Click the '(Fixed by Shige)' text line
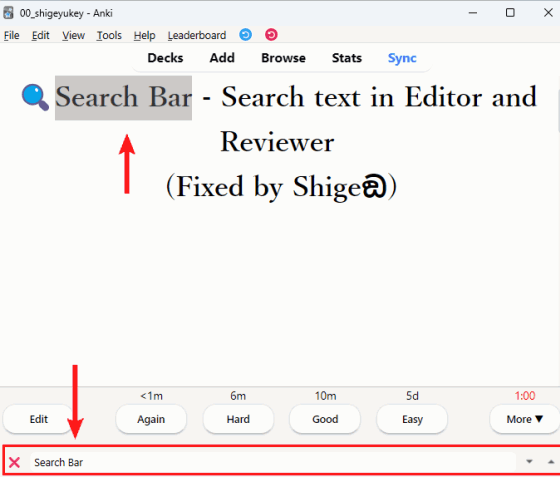This screenshot has height=477, width=560. 281,187
